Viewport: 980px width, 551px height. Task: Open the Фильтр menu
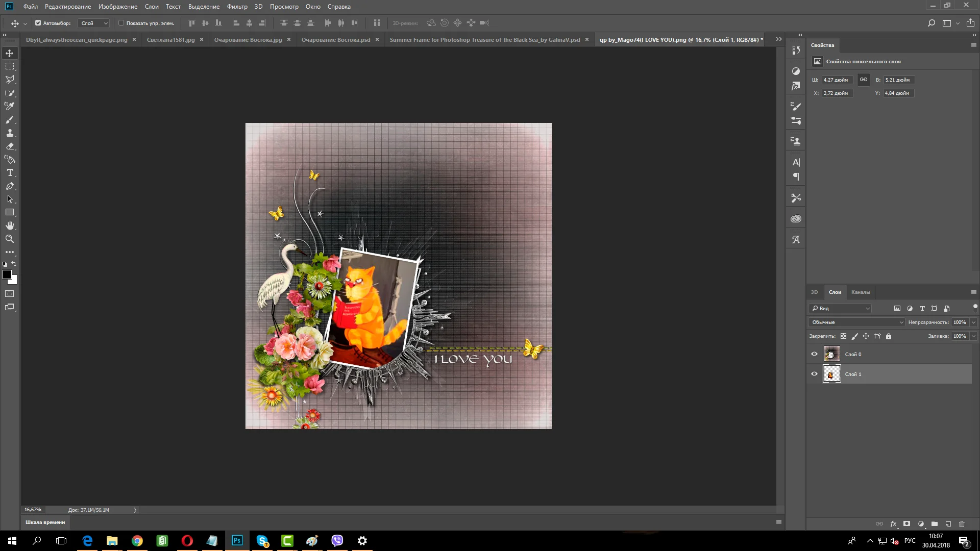click(x=237, y=7)
